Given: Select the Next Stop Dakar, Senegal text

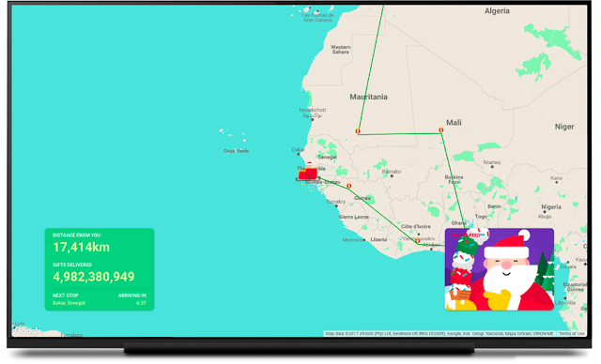Looking at the screenshot, I should click(x=69, y=303).
